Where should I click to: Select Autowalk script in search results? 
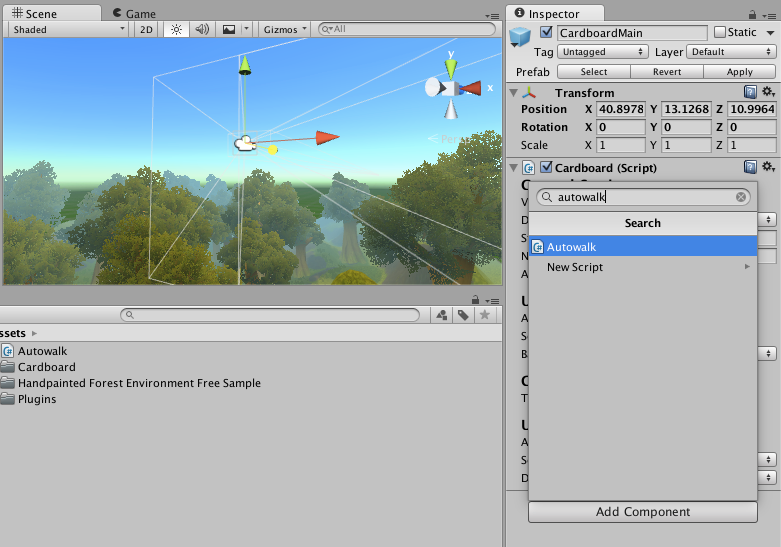point(643,247)
